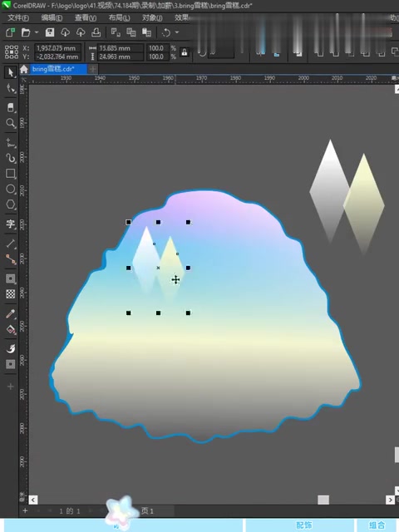Select the Ellipse tool
Viewport: 399px width, 532px height.
tap(10, 189)
